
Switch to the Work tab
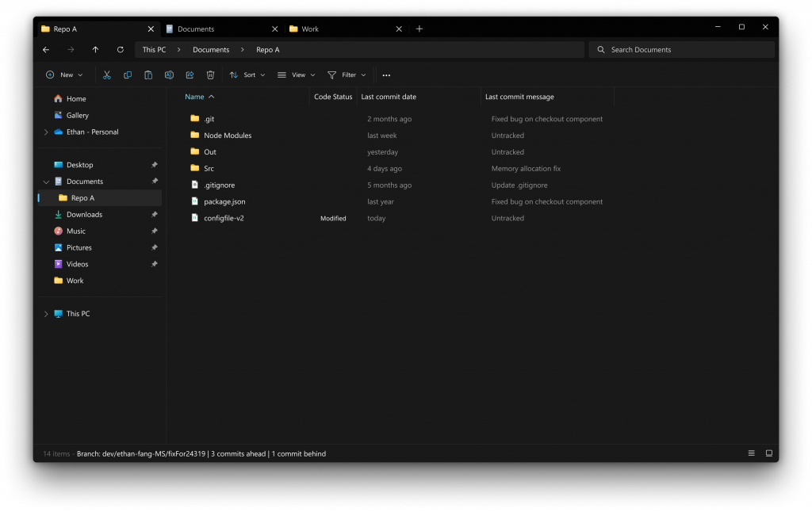pos(310,29)
